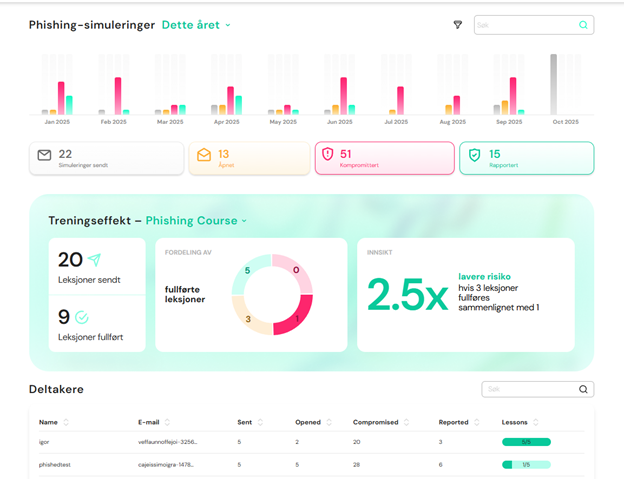Open the Dette året period dropdown
This screenshot has height=479, width=624.
[x=196, y=25]
